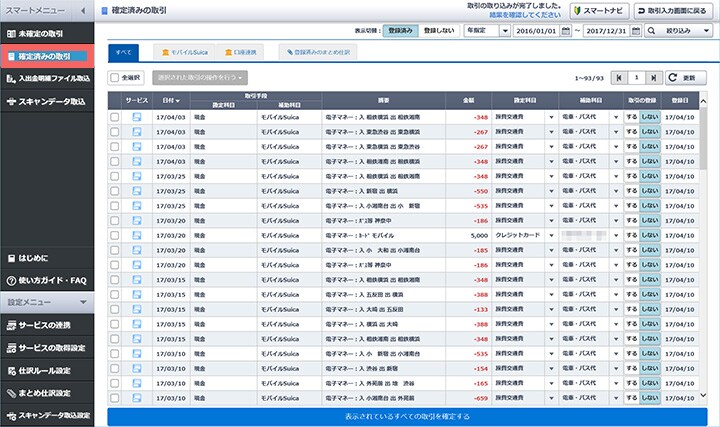The width and height of the screenshot is (720, 427).
Task: Open 未確定の取引 from the sidebar
Action: [47, 34]
